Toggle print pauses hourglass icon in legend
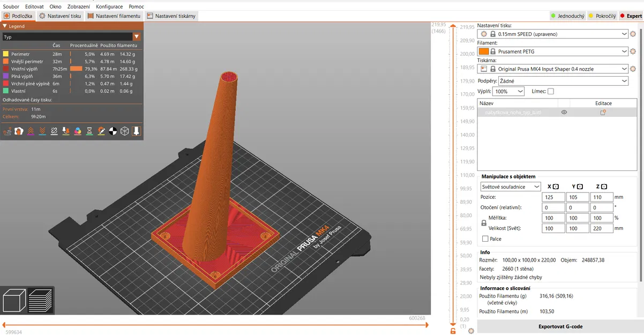The image size is (644, 335). [89, 131]
